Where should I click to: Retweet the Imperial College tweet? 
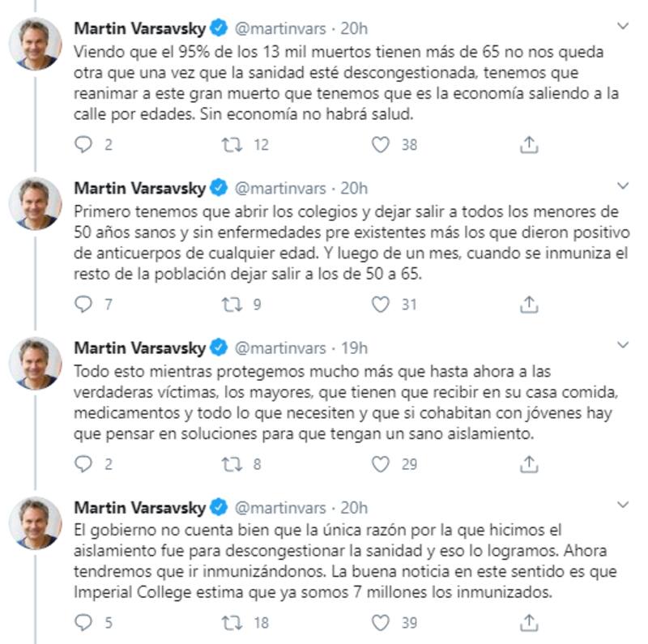(232, 624)
